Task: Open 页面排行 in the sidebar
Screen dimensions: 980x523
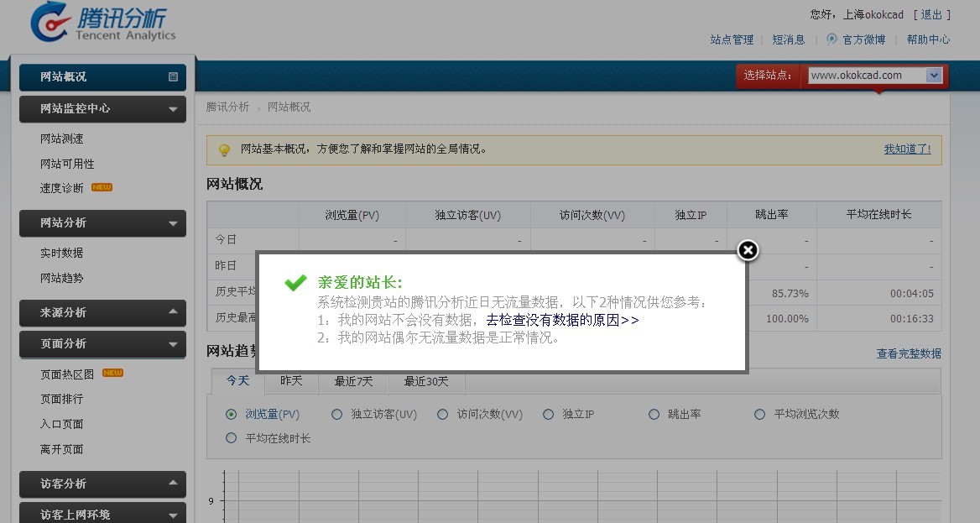Action: (62, 399)
